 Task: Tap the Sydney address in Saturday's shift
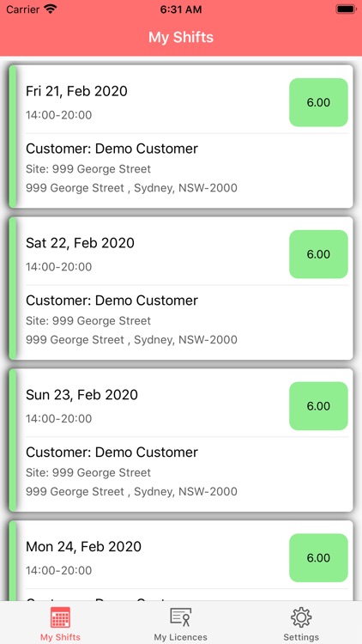pyautogui.click(x=131, y=340)
